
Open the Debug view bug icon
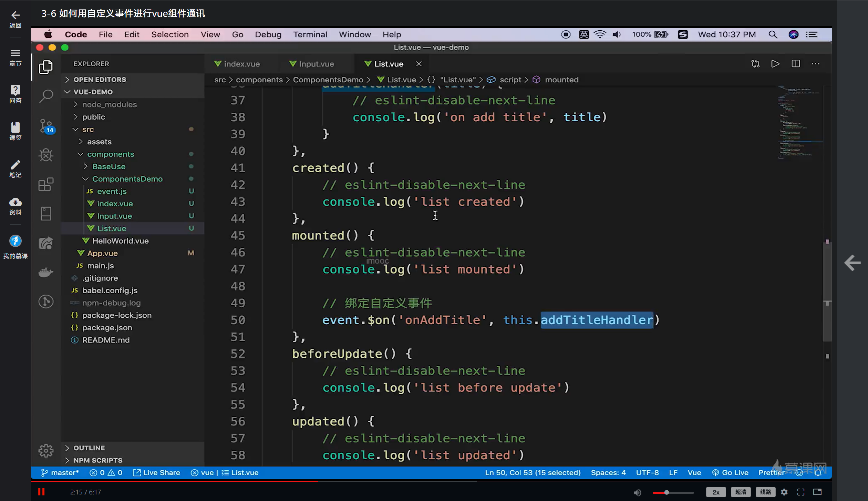click(46, 155)
